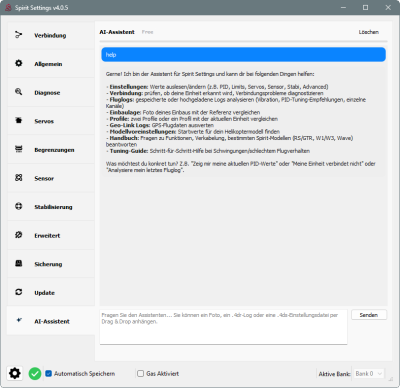The image size is (400, 388).
Task: Open settings via bottom-left gear icon
Action: click(14, 373)
